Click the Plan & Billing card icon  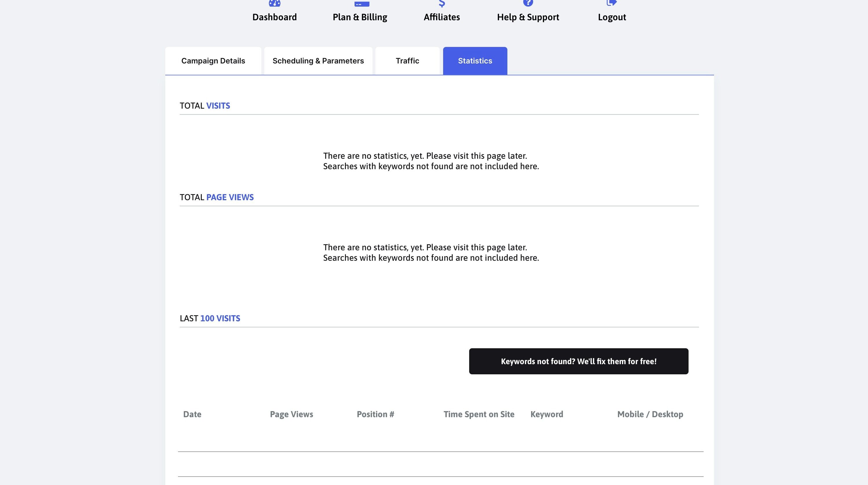[x=362, y=3]
